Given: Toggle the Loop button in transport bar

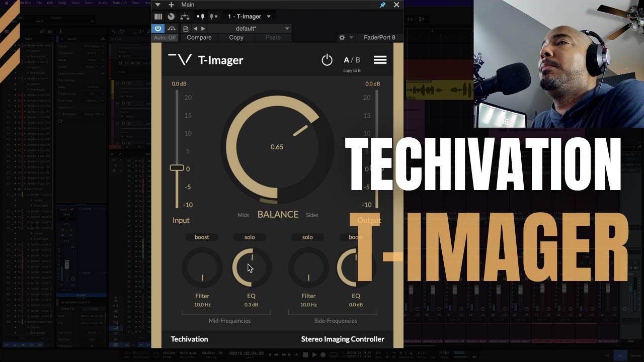Looking at the screenshot, I should click(334, 354).
